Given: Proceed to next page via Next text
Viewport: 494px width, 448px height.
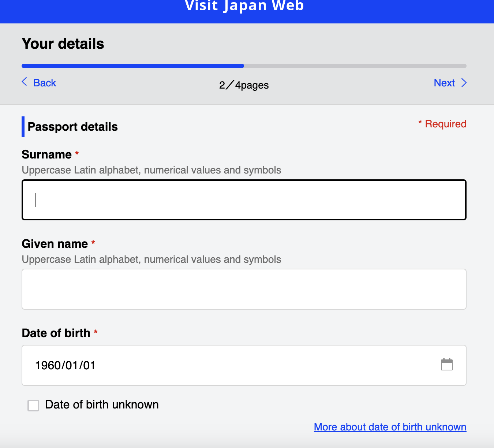Looking at the screenshot, I should [444, 83].
